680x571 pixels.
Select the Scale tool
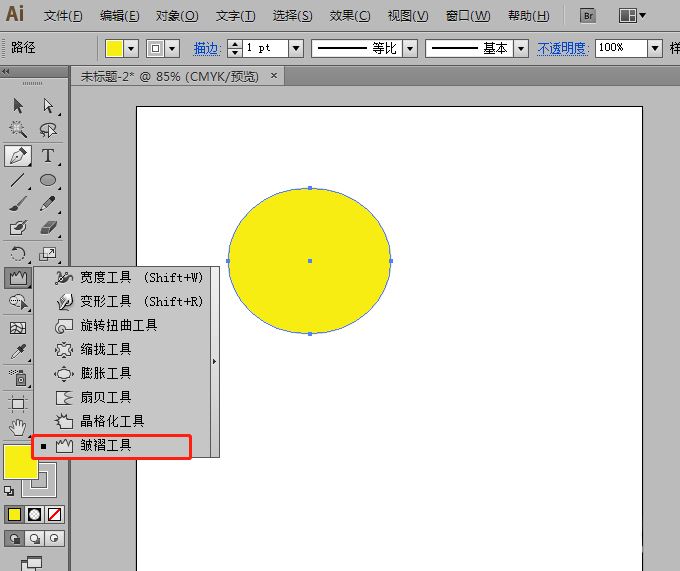[48, 254]
